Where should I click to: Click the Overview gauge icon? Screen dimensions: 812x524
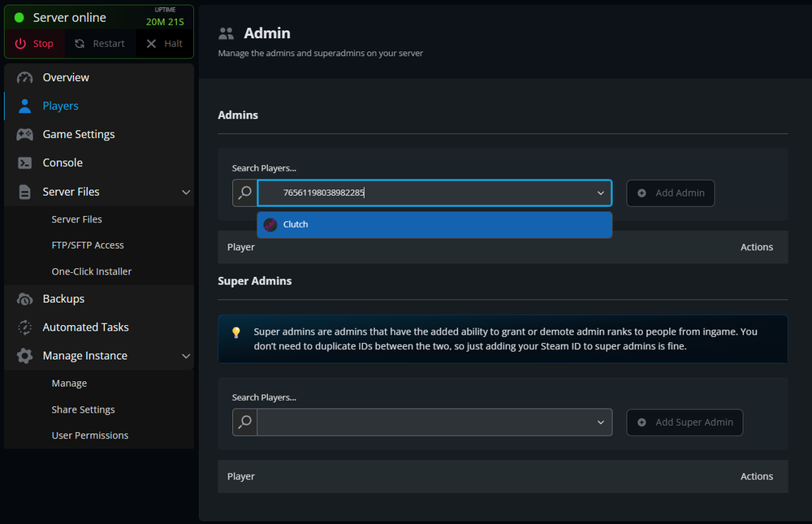25,78
